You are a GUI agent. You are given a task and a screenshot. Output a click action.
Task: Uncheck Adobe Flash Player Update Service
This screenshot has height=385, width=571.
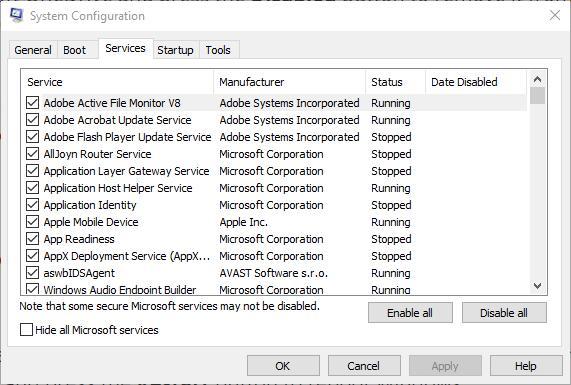32,137
